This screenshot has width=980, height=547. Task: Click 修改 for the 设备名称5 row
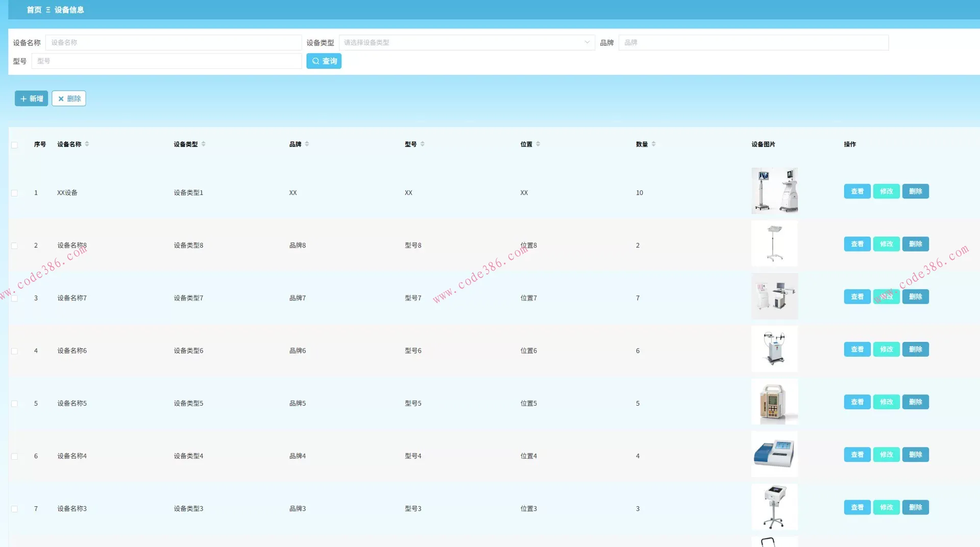886,402
